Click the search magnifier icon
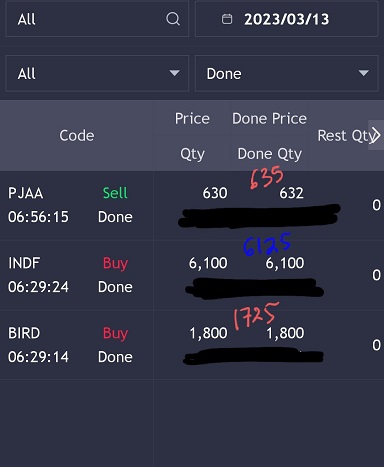Screen dimensions: 384x467 click(x=173, y=19)
